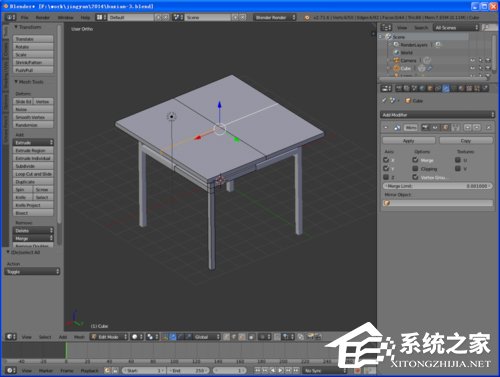The width and height of the screenshot is (500, 377).
Task: Click the Info editor type icon in the header
Action: pos(10,17)
